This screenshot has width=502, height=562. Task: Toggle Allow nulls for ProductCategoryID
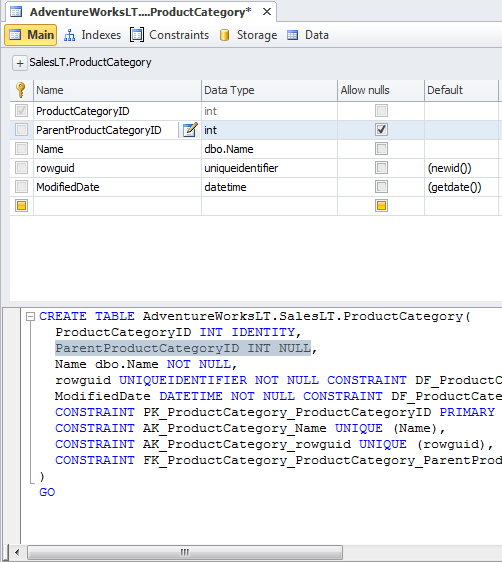click(381, 111)
